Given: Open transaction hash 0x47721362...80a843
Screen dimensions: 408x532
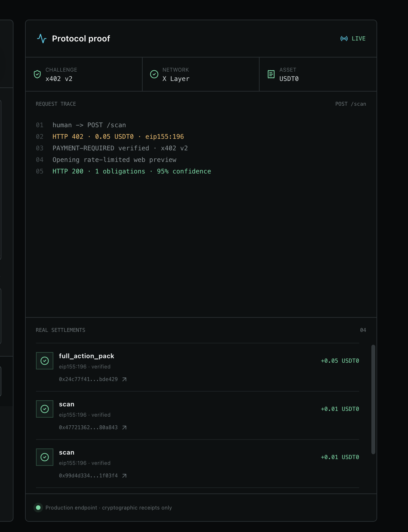Looking at the screenshot, I should tap(88, 428).
